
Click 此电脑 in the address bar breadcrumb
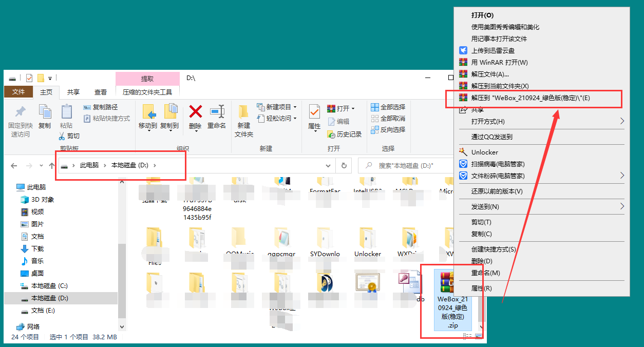pyautogui.click(x=89, y=165)
